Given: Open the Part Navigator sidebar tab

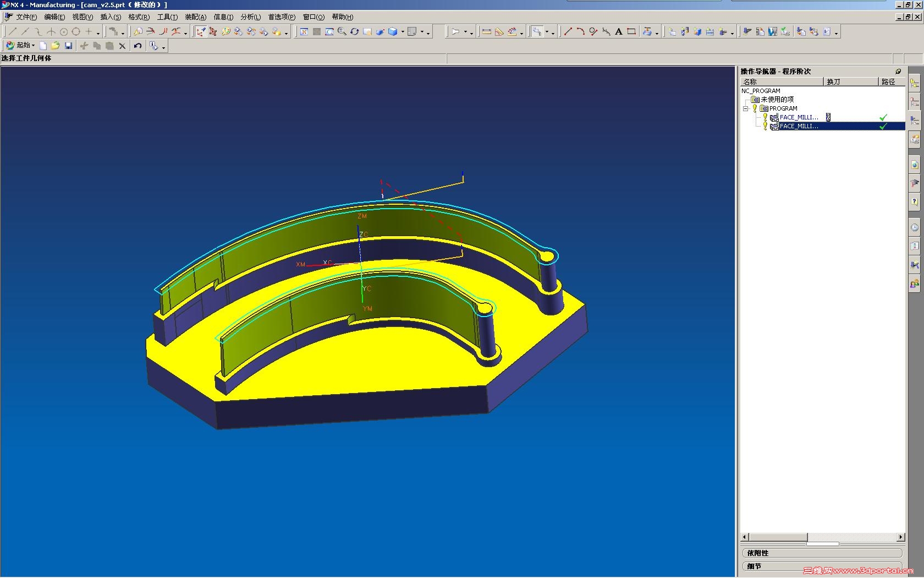Looking at the screenshot, I should pyautogui.click(x=915, y=102).
